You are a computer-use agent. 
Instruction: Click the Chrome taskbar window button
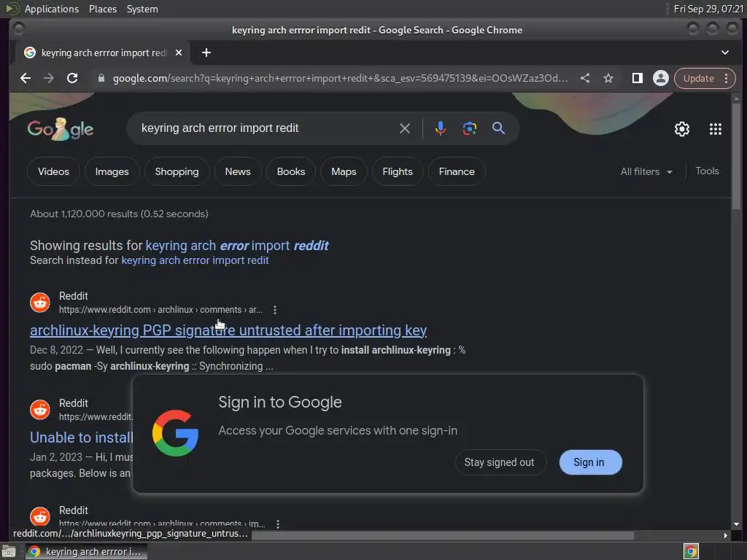click(86, 551)
